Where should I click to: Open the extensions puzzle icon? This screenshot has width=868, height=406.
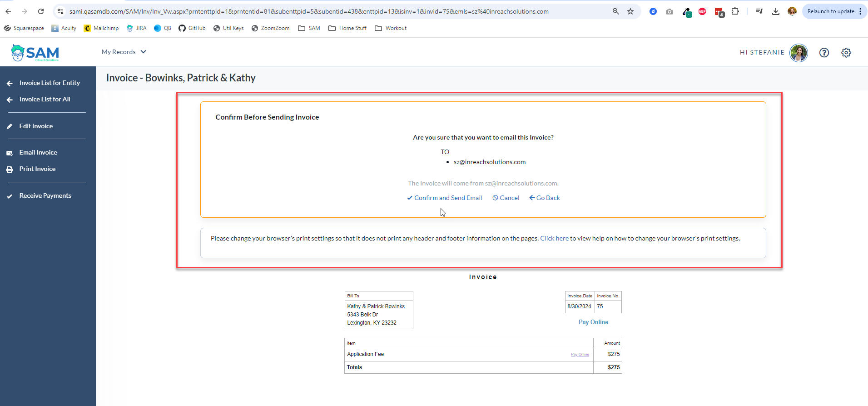point(735,11)
